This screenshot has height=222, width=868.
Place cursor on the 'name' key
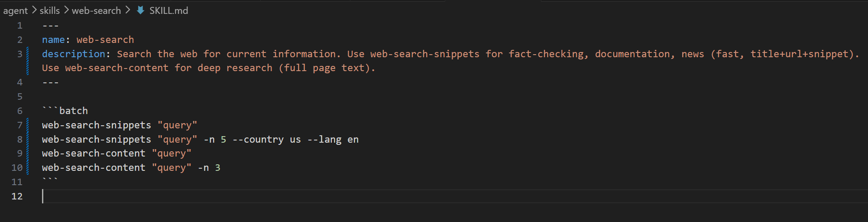[53, 40]
